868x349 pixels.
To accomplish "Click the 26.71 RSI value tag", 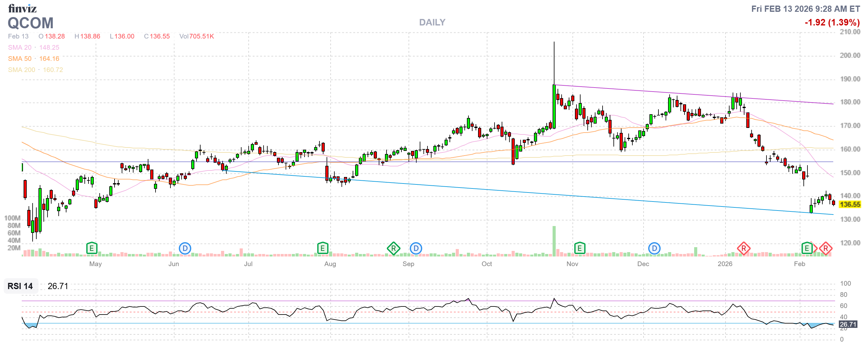I will pyautogui.click(x=848, y=324).
